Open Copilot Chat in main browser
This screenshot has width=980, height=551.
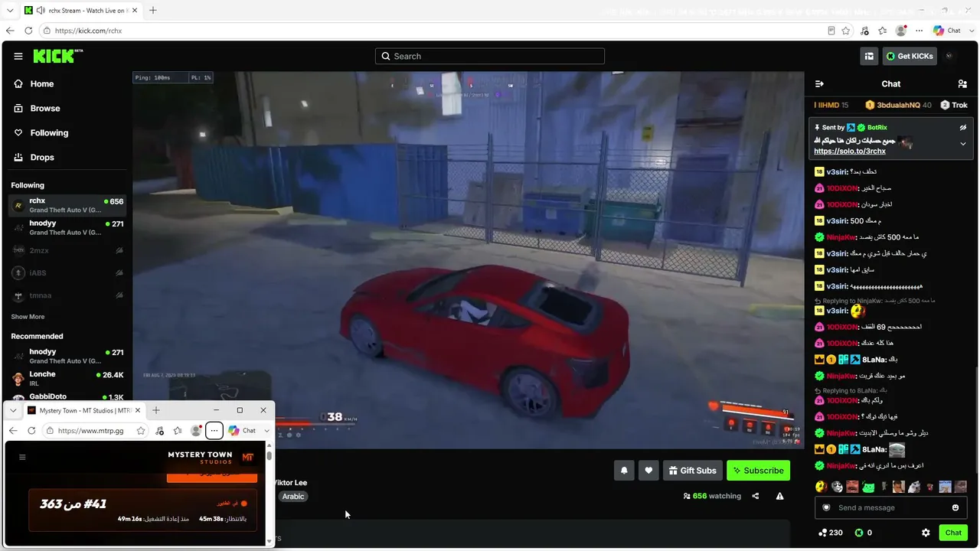[946, 31]
